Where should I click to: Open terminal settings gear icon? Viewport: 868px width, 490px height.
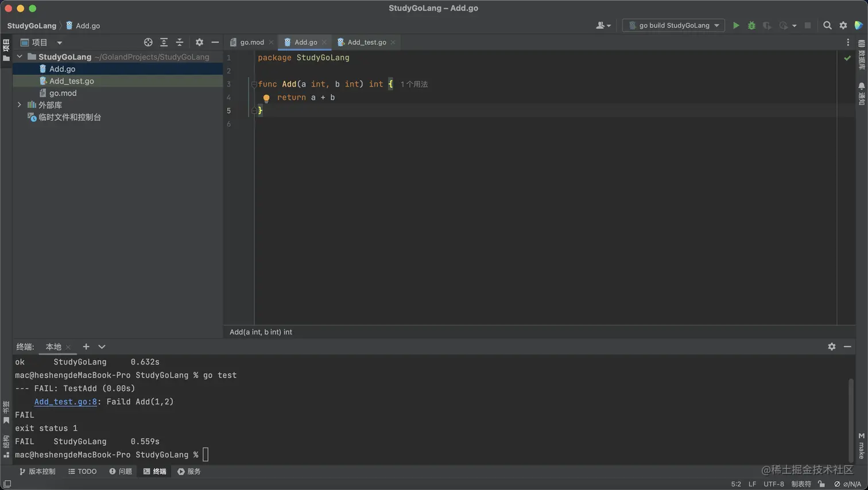832,347
